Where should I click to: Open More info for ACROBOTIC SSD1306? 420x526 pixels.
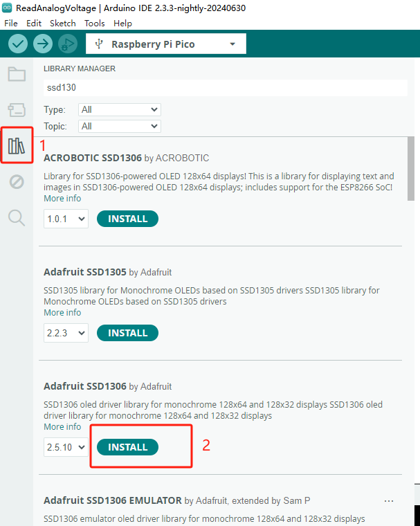coord(62,198)
